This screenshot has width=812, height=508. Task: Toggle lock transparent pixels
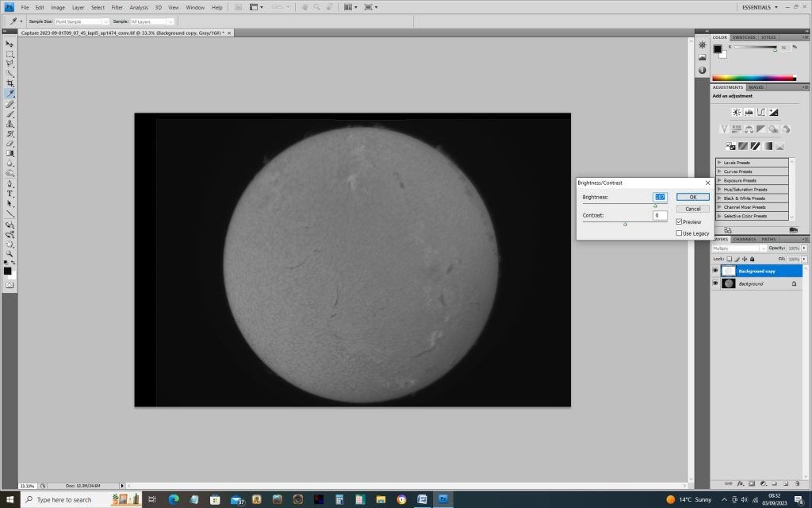tap(730, 259)
